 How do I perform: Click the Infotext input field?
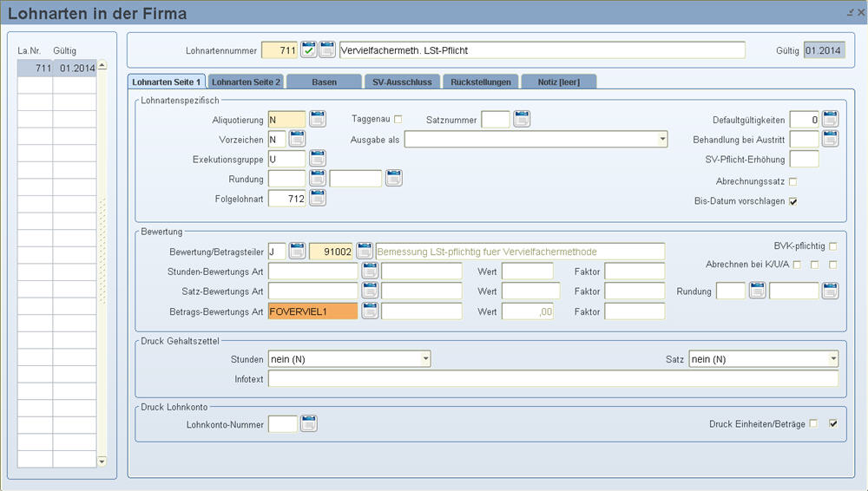(553, 378)
